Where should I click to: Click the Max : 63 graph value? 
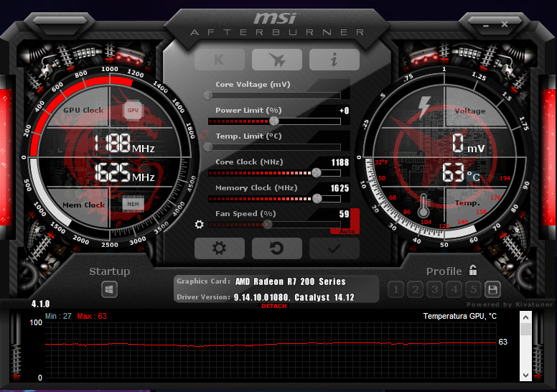(x=92, y=316)
